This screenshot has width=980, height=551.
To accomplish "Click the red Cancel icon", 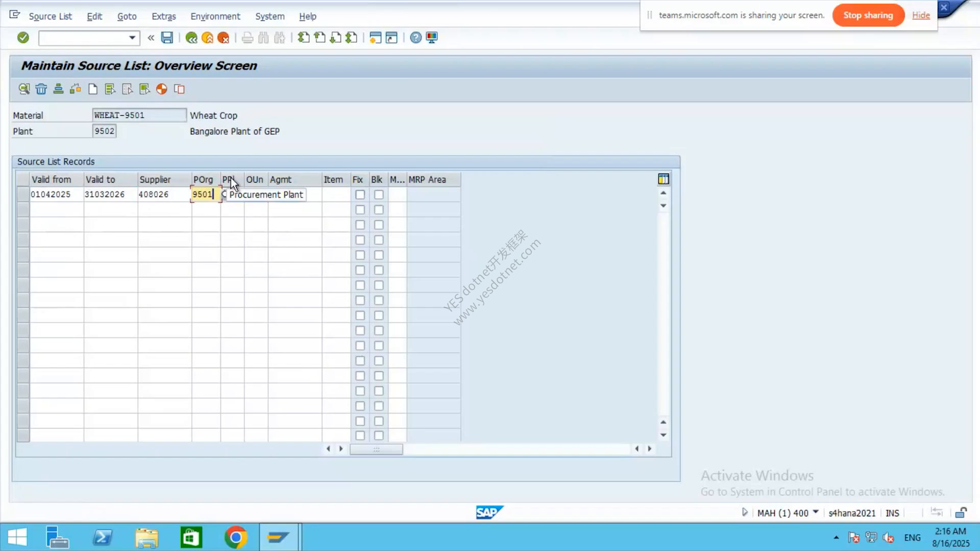I will coord(223,38).
